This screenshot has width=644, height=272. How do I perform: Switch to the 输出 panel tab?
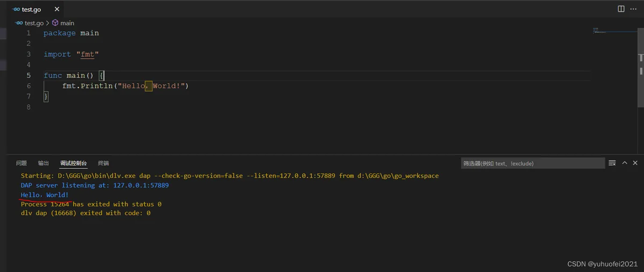click(x=43, y=163)
